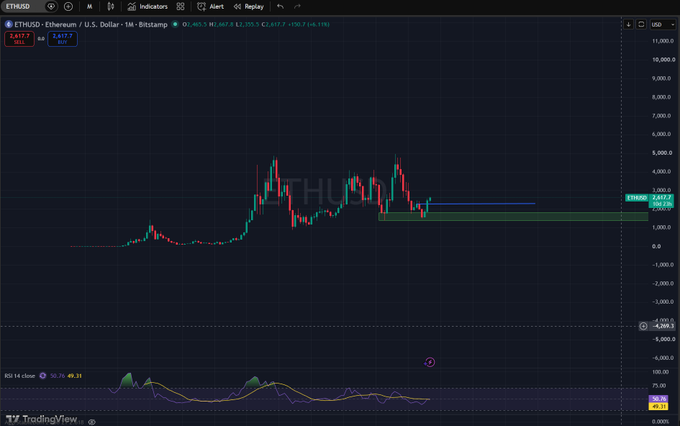Click the ETHUSD Ethereum / U.S. Dollar legend title
680x426 pixels.
91,24
